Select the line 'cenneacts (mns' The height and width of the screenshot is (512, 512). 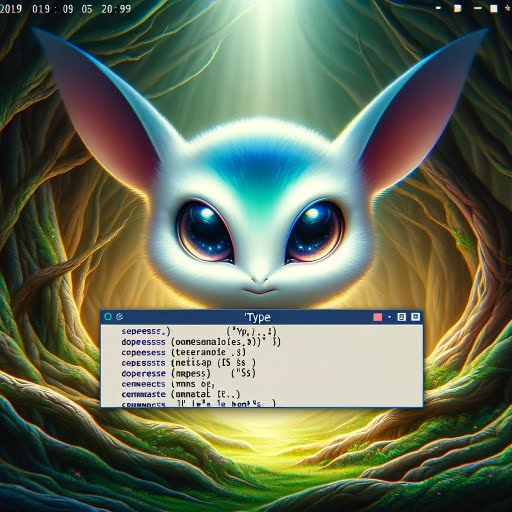(x=168, y=384)
